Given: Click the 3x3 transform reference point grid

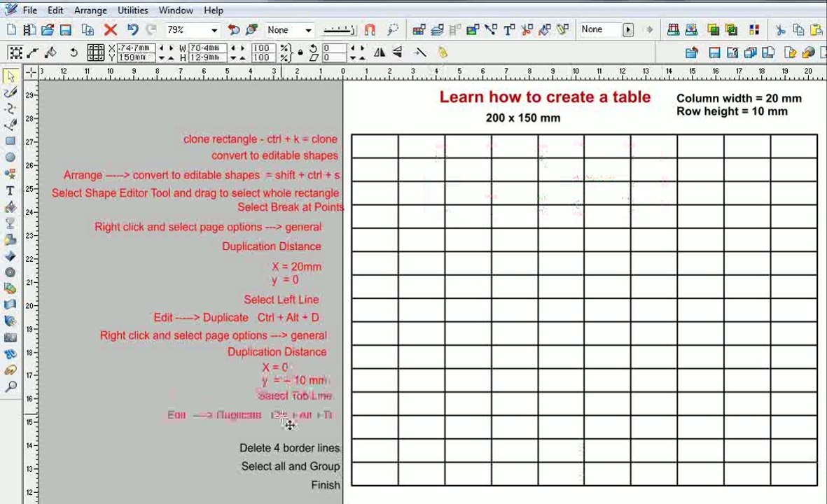Looking at the screenshot, I should click(95, 52).
